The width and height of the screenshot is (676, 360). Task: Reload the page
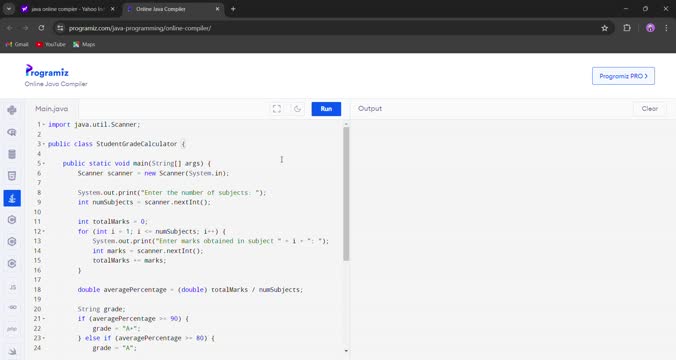[x=41, y=28]
